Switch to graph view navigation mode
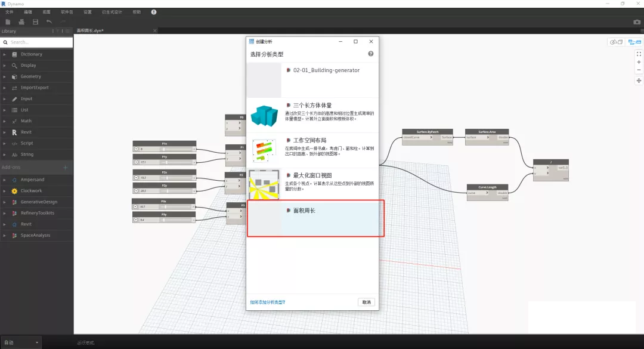The height and width of the screenshot is (349, 644). pyautogui.click(x=634, y=42)
